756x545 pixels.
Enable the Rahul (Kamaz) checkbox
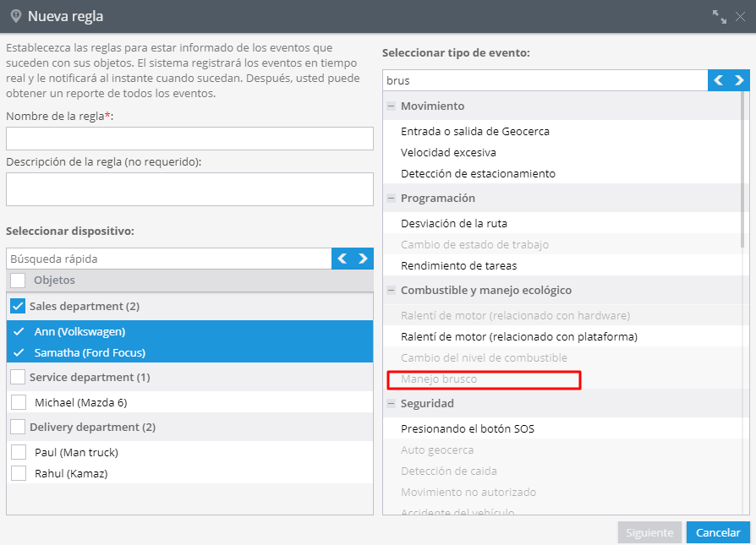click(x=19, y=473)
